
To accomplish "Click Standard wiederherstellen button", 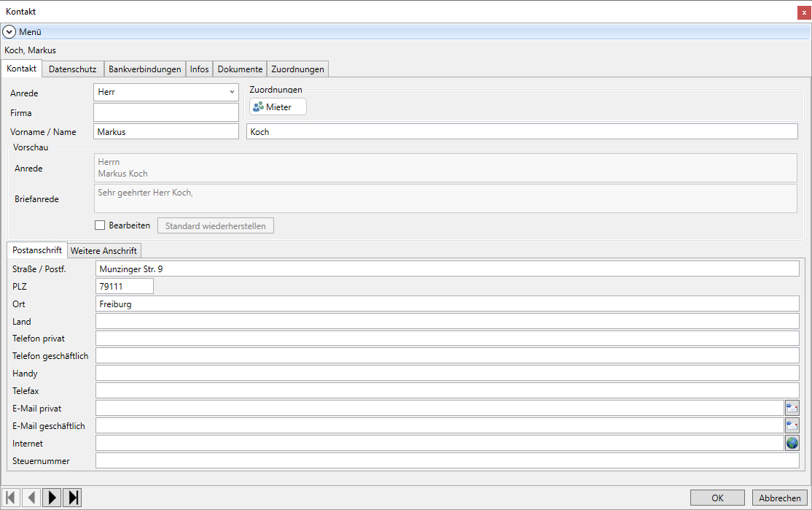I will 216,225.
